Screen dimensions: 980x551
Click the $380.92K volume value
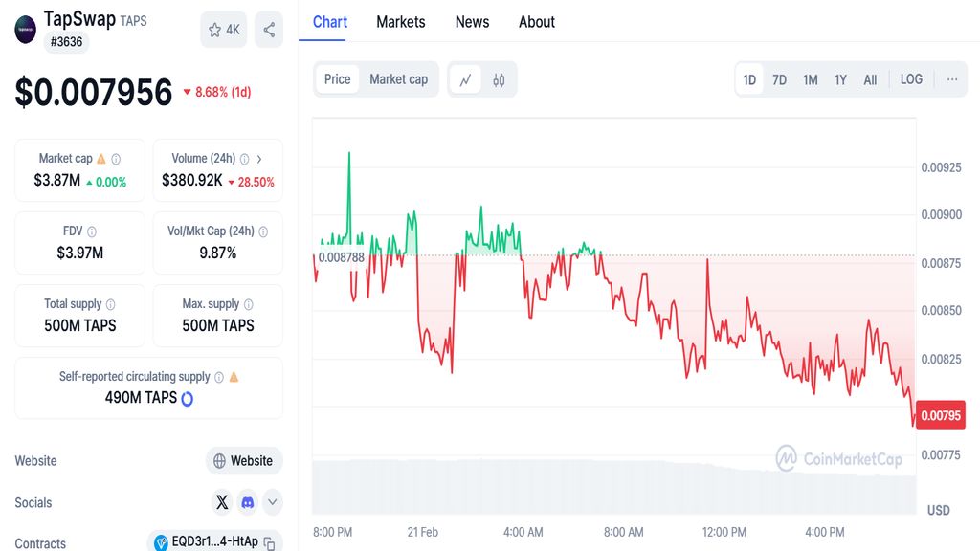[191, 181]
